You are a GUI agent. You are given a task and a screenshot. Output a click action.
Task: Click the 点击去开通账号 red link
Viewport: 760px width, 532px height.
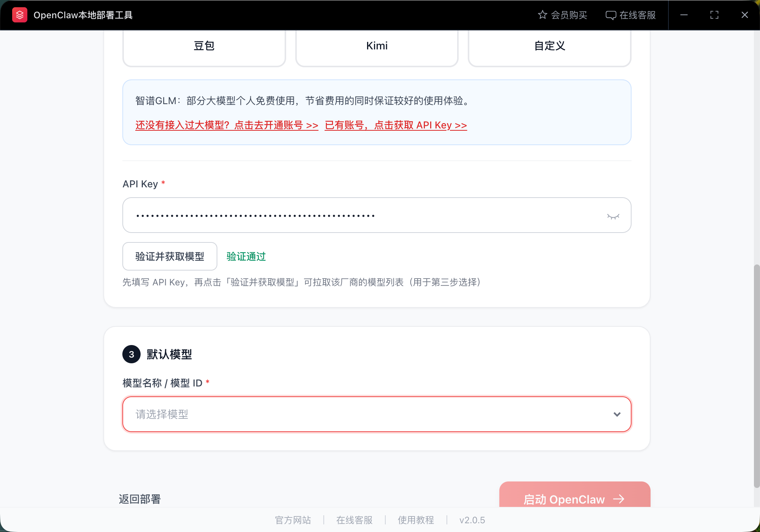[226, 125]
